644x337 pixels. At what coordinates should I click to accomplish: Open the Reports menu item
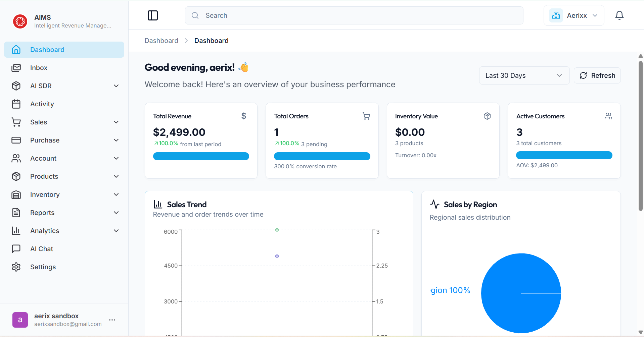[42, 213]
